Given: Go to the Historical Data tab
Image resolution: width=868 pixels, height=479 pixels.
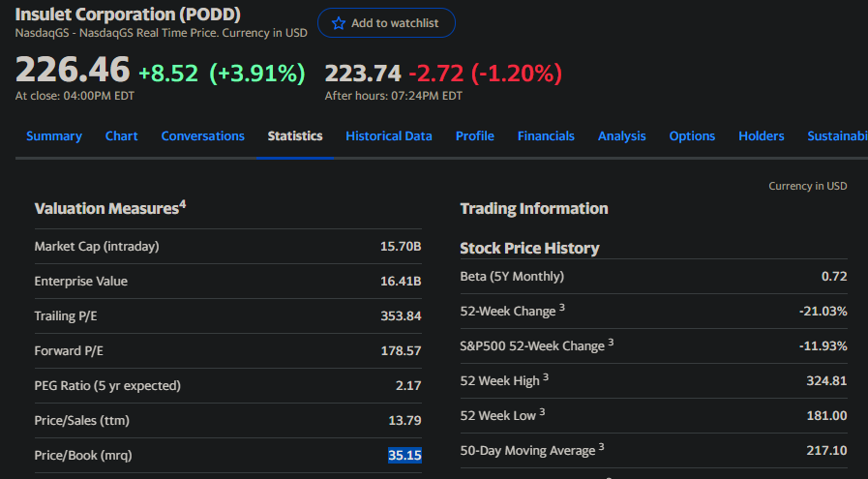Looking at the screenshot, I should (x=389, y=135).
